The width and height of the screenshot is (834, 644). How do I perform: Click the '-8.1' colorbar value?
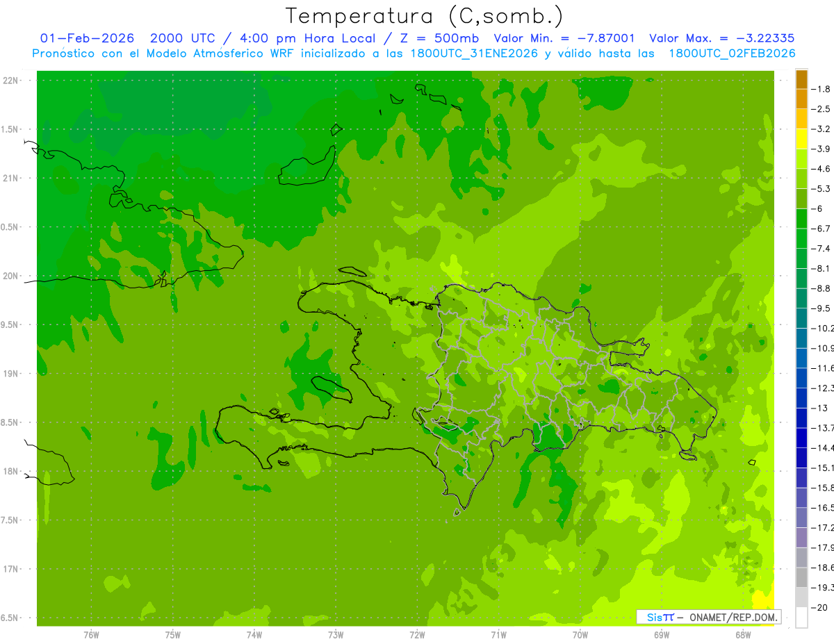tap(821, 268)
